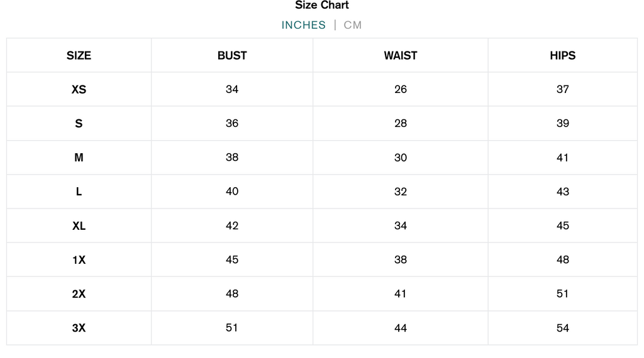The height and width of the screenshot is (358, 644).
Task: Click the WAIST column header
Action: [401, 56]
